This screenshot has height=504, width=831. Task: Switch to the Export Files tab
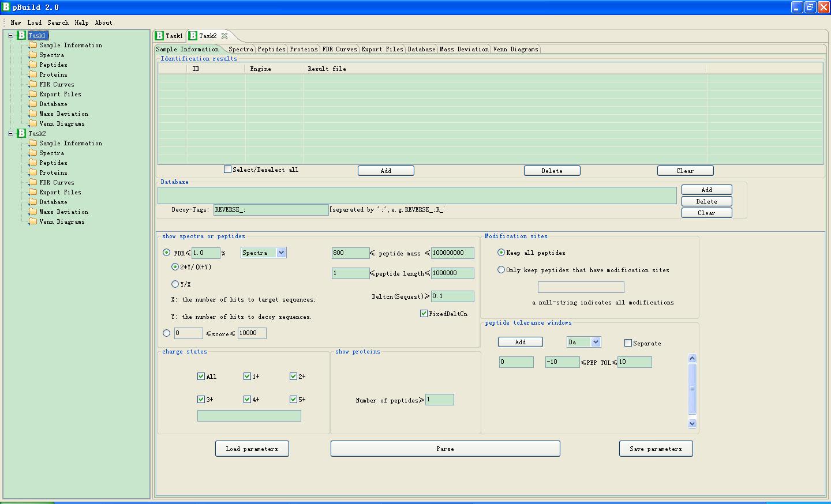tap(382, 49)
